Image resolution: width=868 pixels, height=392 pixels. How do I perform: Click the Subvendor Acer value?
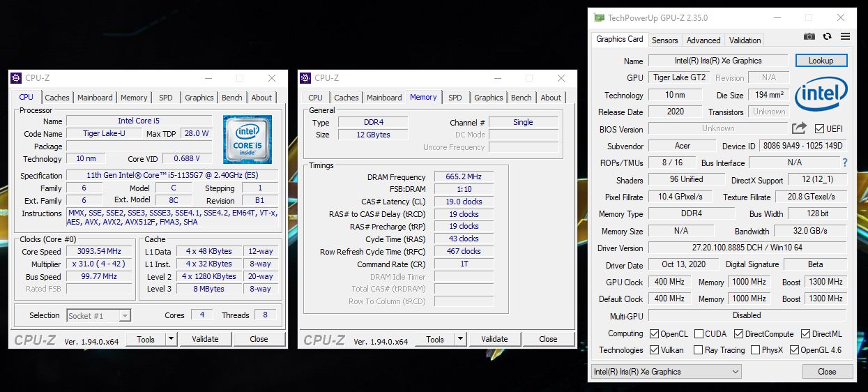pyautogui.click(x=682, y=146)
